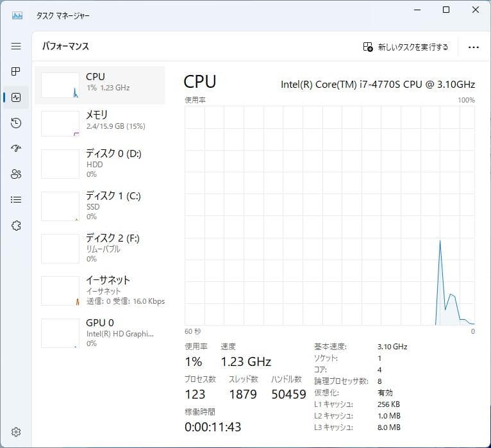The width and height of the screenshot is (491, 448).
Task: Go to the Processes page icon
Action: [x=16, y=72]
